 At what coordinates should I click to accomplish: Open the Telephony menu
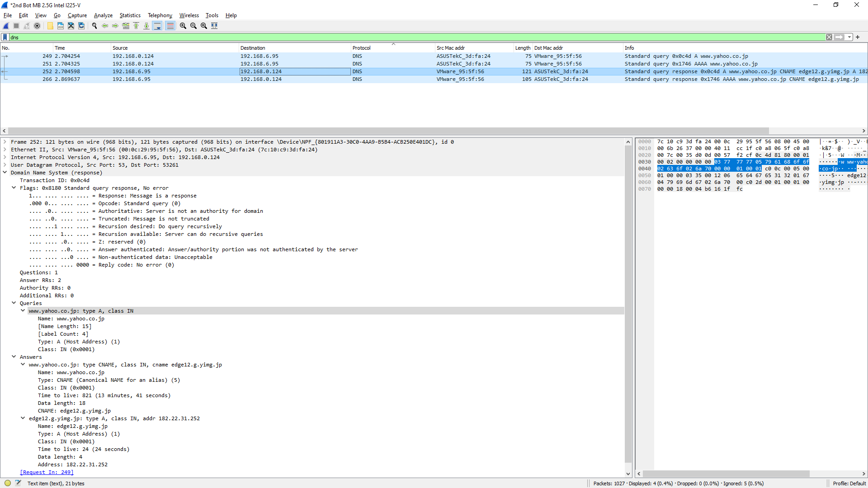pos(160,15)
